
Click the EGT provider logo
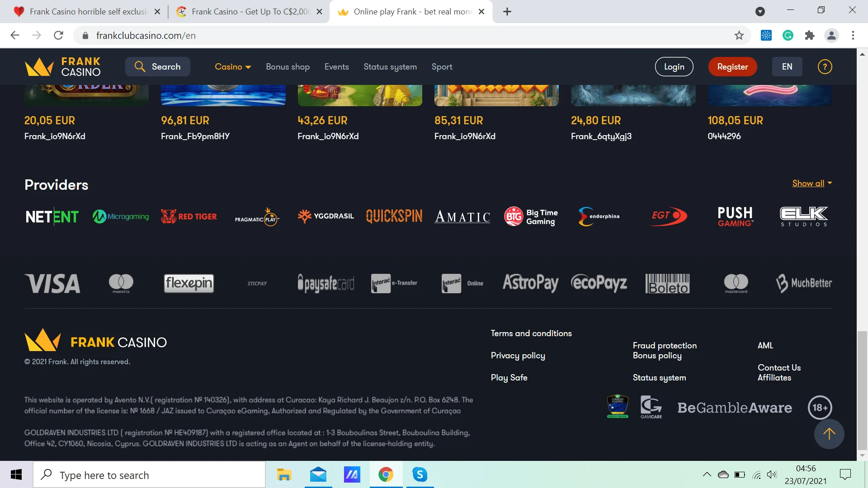(x=668, y=216)
